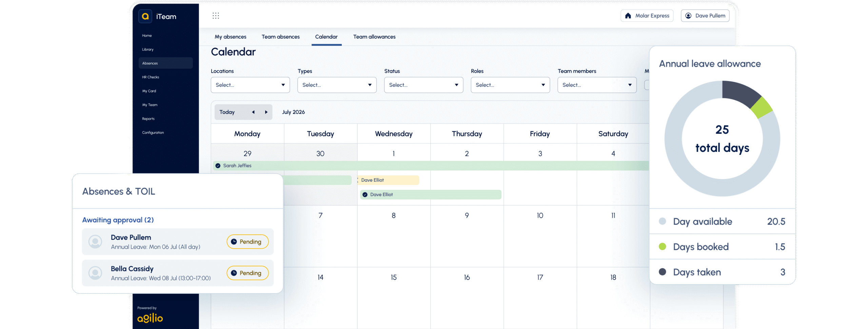The height and width of the screenshot is (329, 868).
Task: Click the Thursday column header
Action: click(467, 134)
